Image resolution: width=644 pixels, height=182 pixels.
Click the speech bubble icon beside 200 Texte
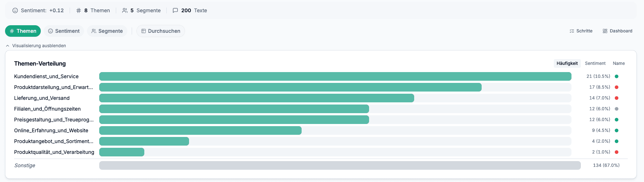click(175, 10)
